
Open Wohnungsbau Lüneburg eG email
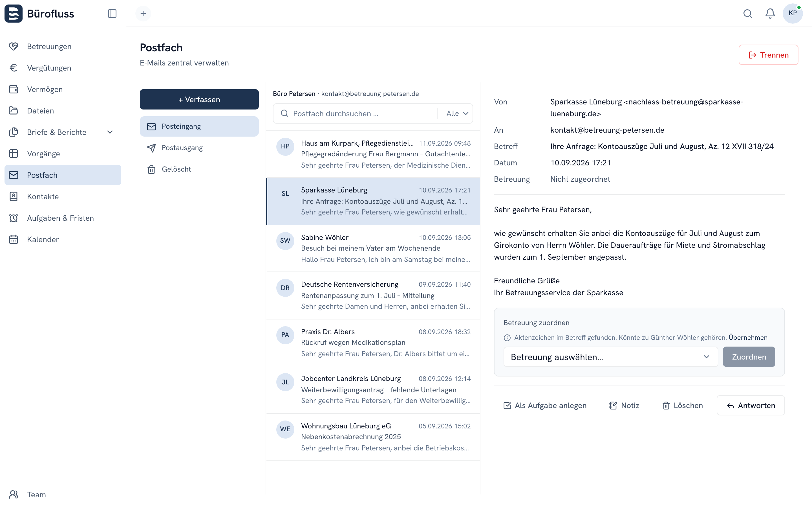(x=373, y=437)
